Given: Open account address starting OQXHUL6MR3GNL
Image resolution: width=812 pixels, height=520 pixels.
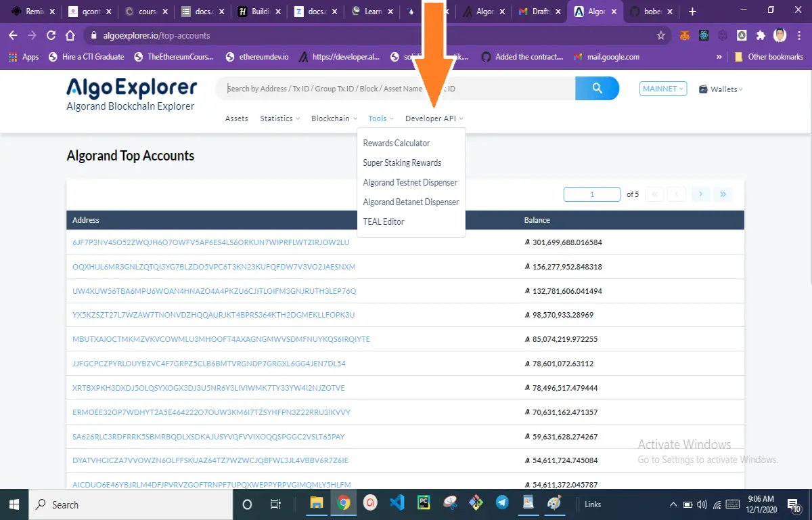Looking at the screenshot, I should (x=214, y=267).
